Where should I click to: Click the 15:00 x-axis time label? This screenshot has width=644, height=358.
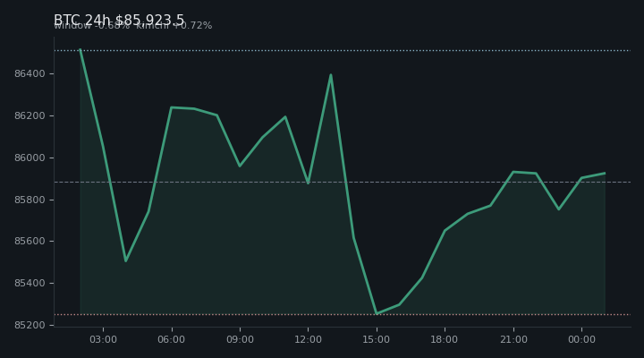click(377, 339)
